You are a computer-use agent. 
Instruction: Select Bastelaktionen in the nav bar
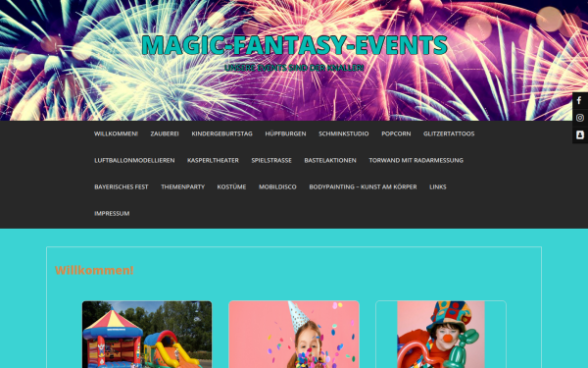(x=330, y=160)
